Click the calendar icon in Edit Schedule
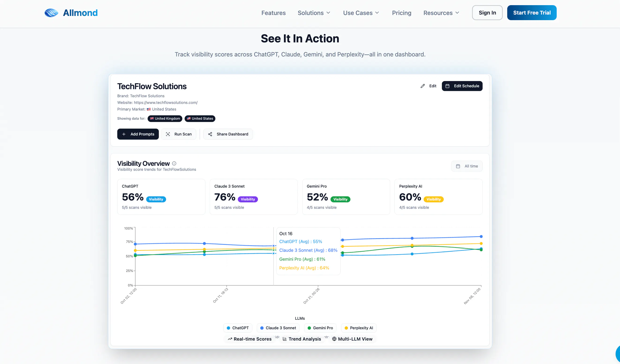 click(447, 86)
